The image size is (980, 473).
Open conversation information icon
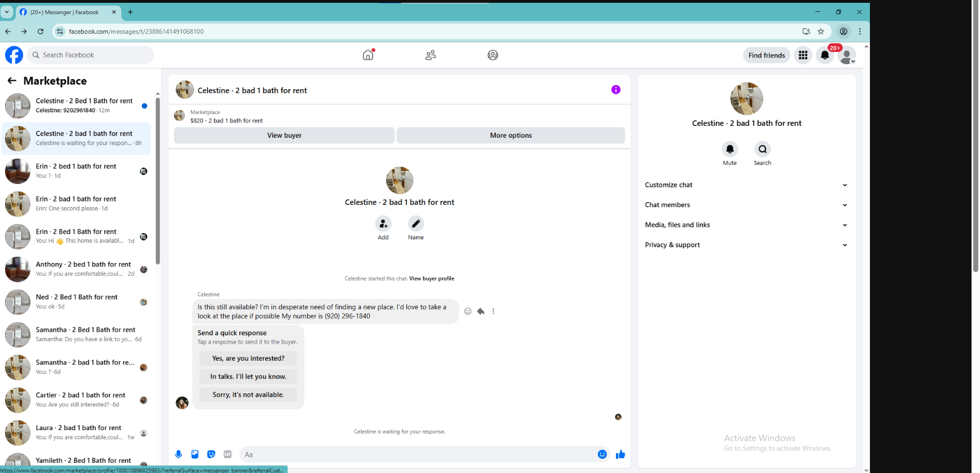(616, 90)
